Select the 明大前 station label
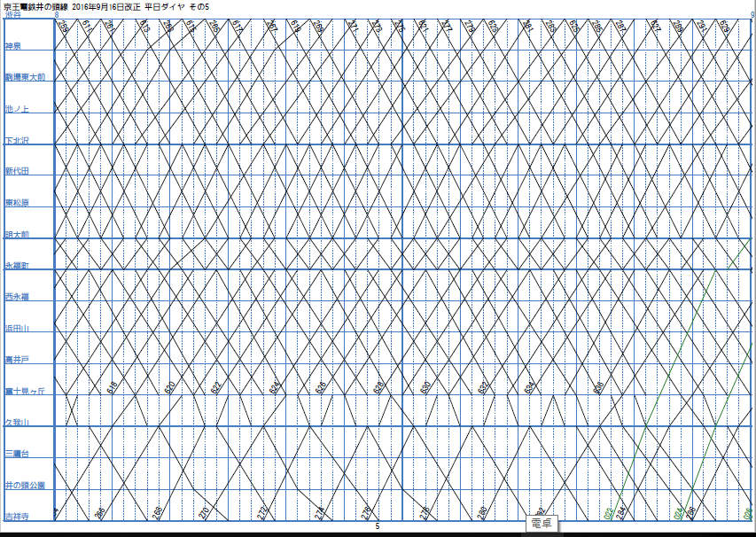 [x=17, y=234]
